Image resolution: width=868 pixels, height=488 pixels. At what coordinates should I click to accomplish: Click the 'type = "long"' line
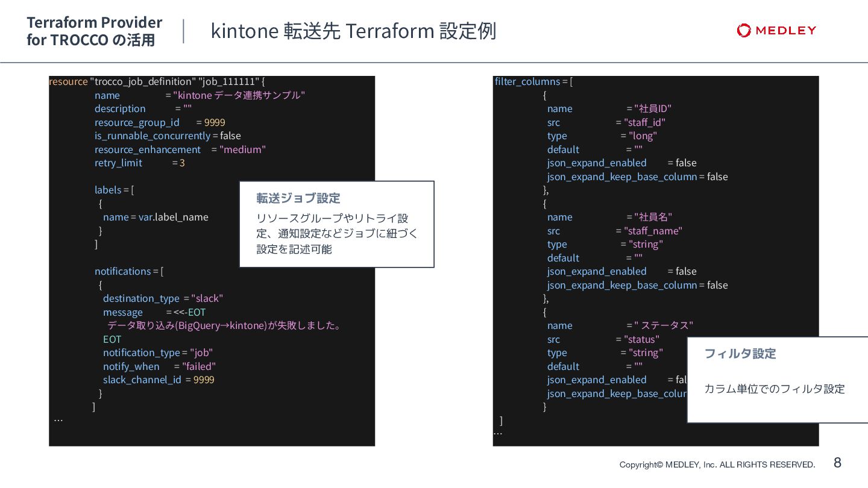pos(602,136)
